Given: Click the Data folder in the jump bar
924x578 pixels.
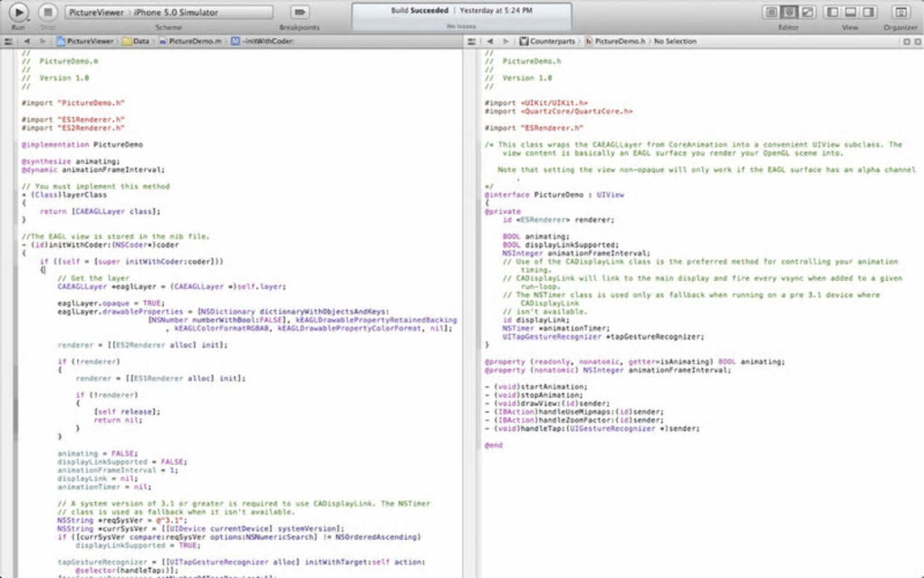Looking at the screenshot, I should [x=137, y=42].
